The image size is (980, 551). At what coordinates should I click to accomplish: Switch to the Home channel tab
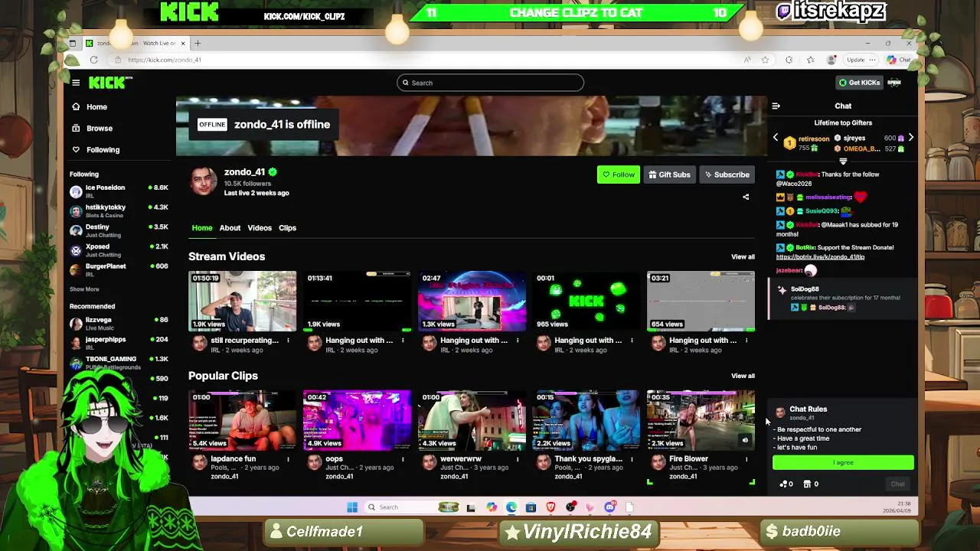pyautogui.click(x=202, y=228)
